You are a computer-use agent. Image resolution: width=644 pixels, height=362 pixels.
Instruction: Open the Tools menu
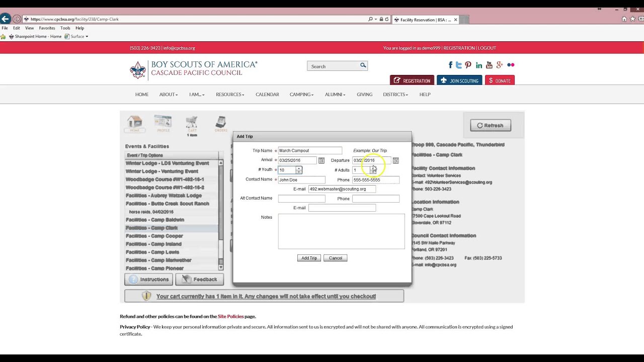65,28
